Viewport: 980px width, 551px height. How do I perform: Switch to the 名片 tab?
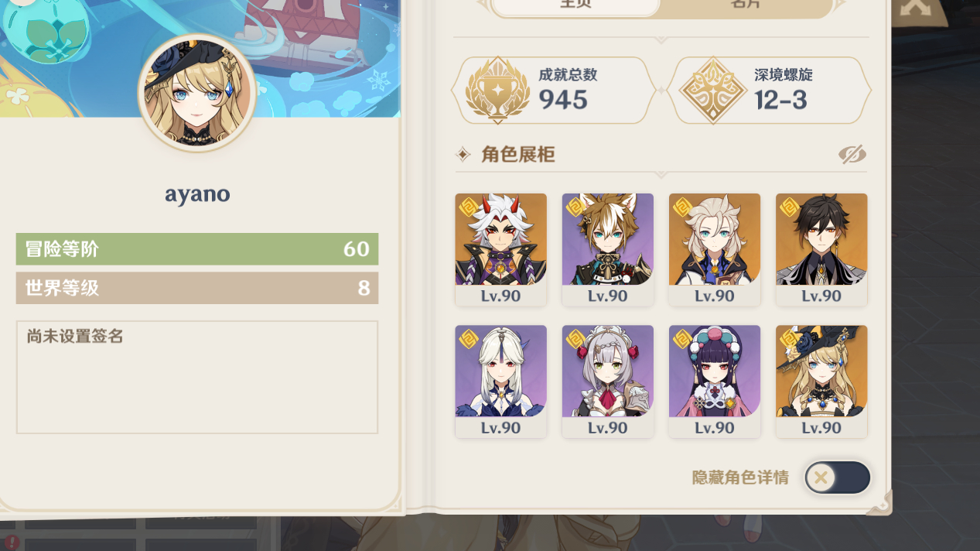click(x=746, y=6)
